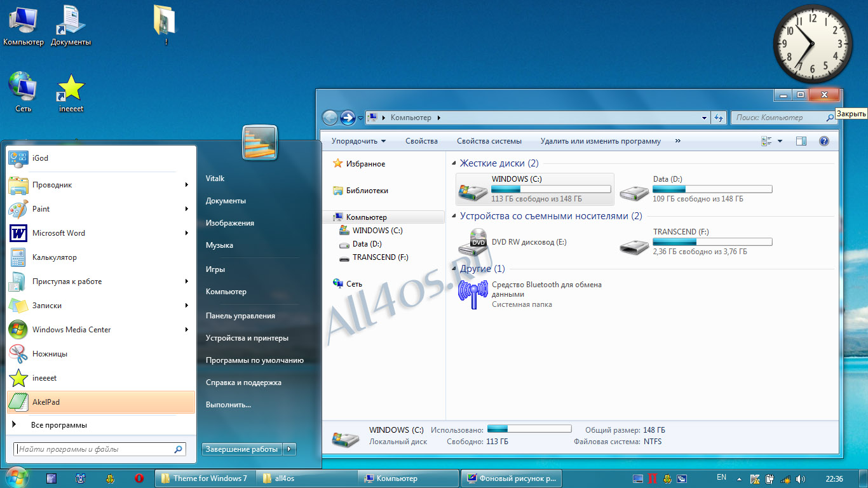
Task: Open Изображения in Start menu
Action: point(230,223)
